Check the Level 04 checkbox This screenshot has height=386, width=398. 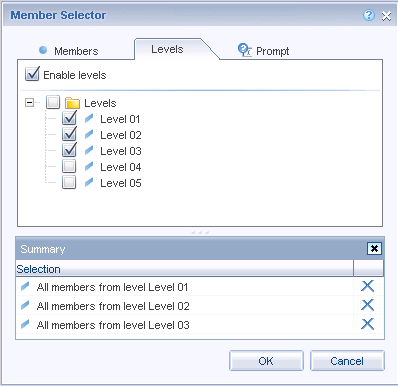(69, 166)
